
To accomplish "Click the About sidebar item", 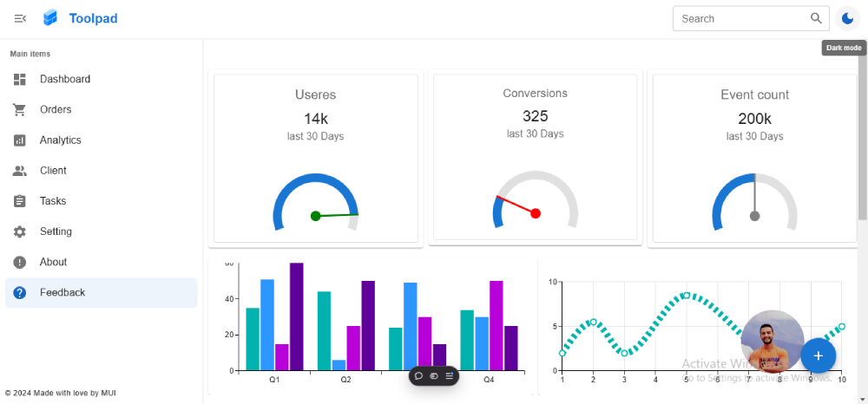I will [102, 262].
